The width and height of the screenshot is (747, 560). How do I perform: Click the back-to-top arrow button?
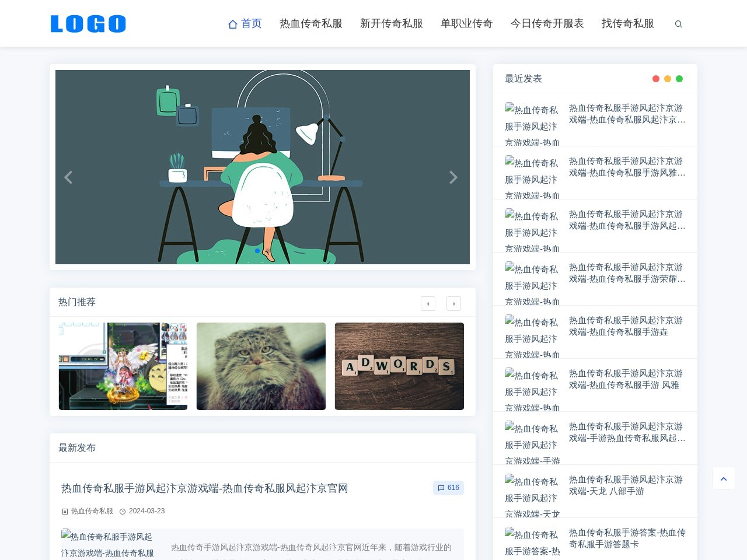724,478
